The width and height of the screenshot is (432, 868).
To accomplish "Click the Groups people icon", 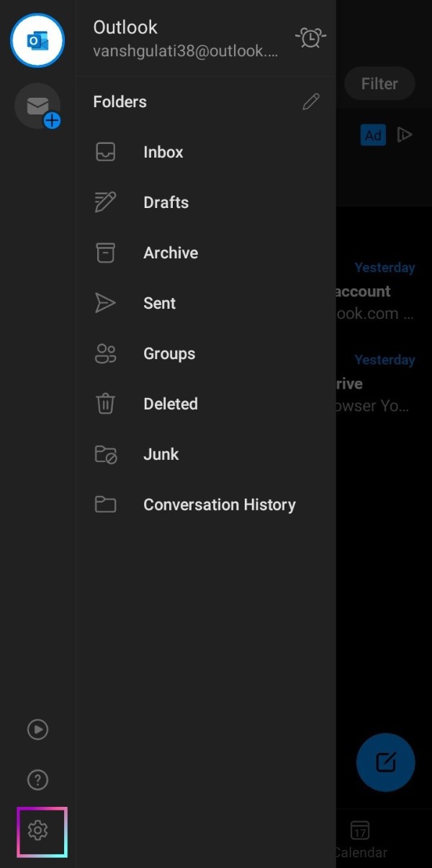I will click(x=106, y=353).
